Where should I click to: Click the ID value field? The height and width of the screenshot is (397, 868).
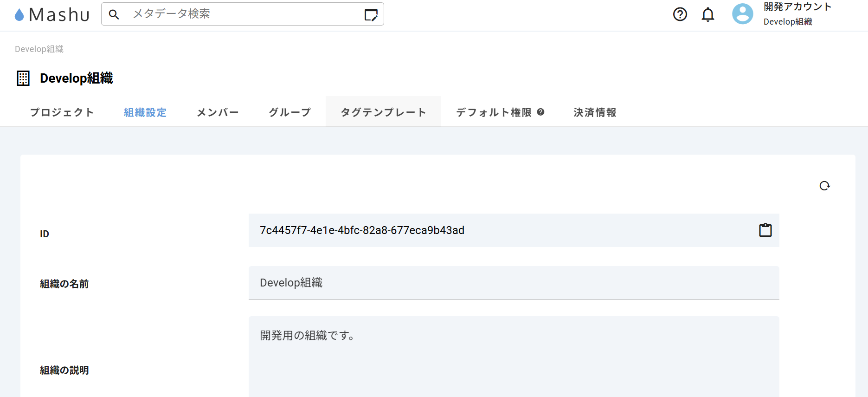pos(514,230)
